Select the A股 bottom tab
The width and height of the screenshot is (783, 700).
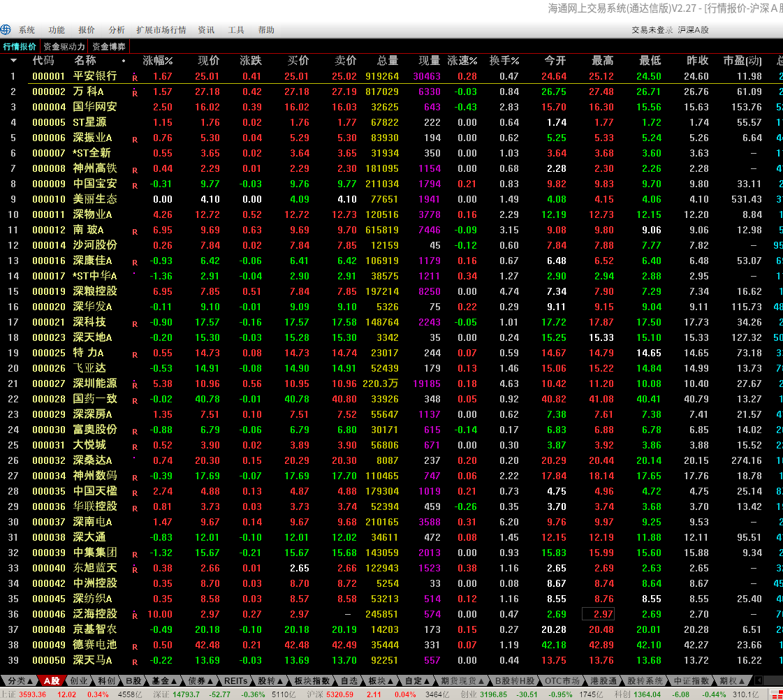(52, 680)
